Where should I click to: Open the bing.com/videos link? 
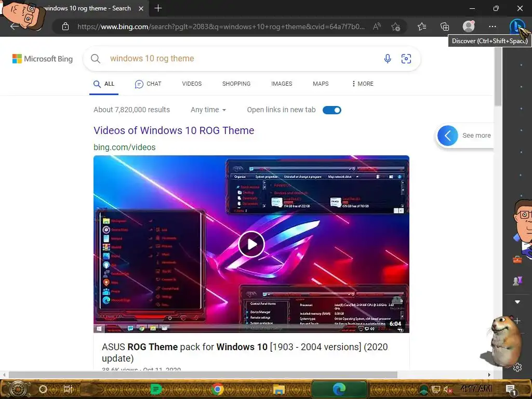point(125,147)
